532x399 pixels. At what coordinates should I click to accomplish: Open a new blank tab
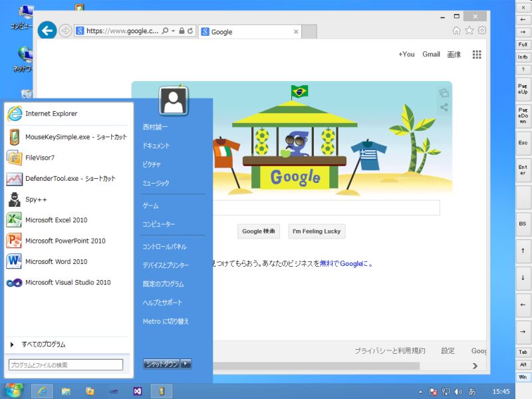[x=309, y=31]
